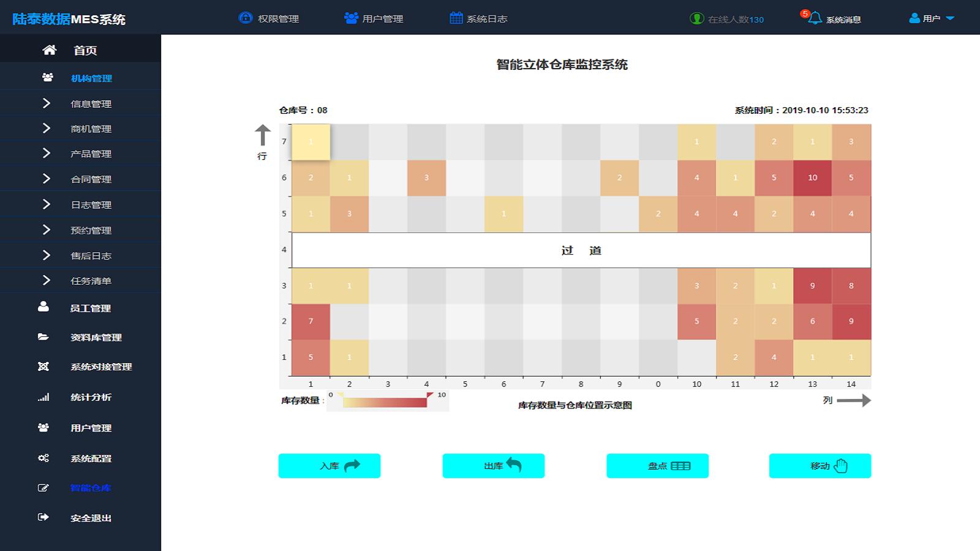Click 在线人数130 text
The image size is (980, 551).
pyautogui.click(x=736, y=20)
